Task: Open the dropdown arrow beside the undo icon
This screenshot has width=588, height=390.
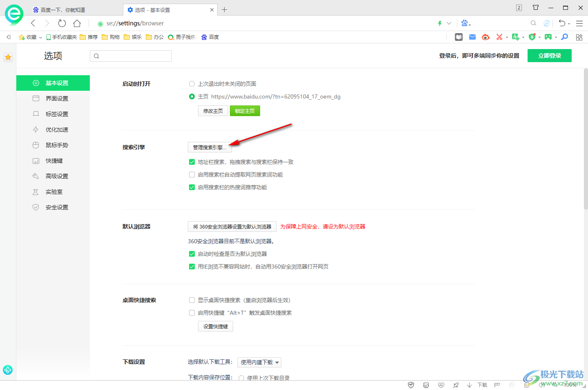Action: point(569,24)
